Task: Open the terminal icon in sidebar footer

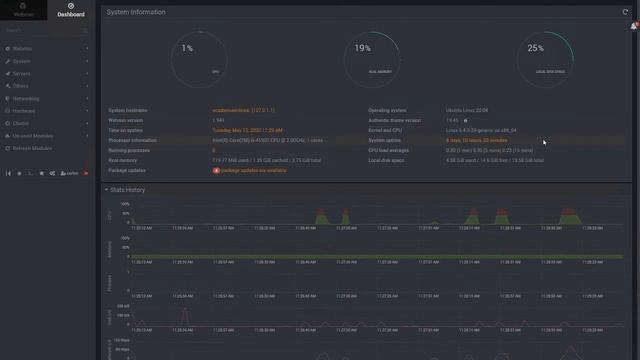Action: pyautogui.click(x=30, y=173)
